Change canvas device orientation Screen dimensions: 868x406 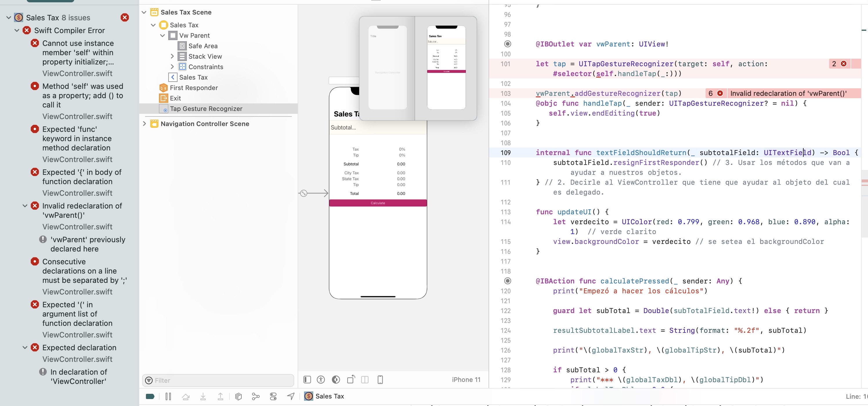coord(351,379)
